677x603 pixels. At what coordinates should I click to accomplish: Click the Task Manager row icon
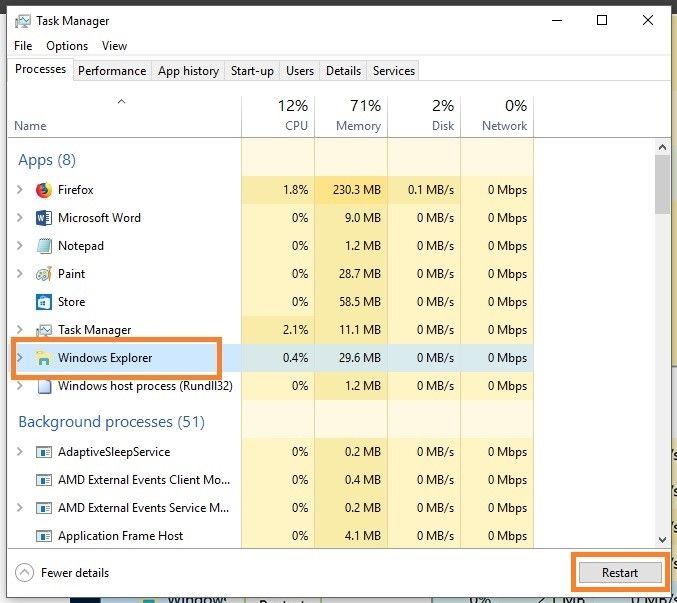click(x=44, y=330)
